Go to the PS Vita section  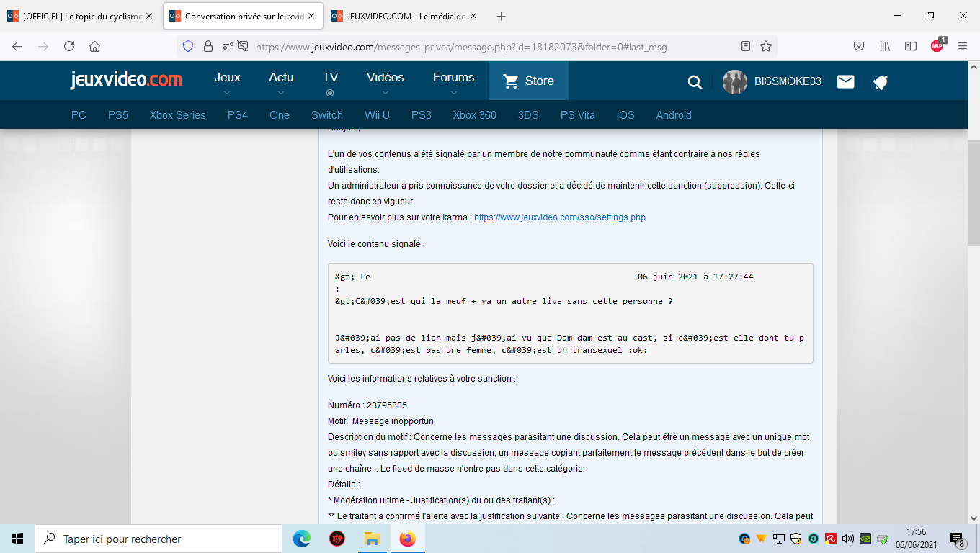[x=578, y=115]
